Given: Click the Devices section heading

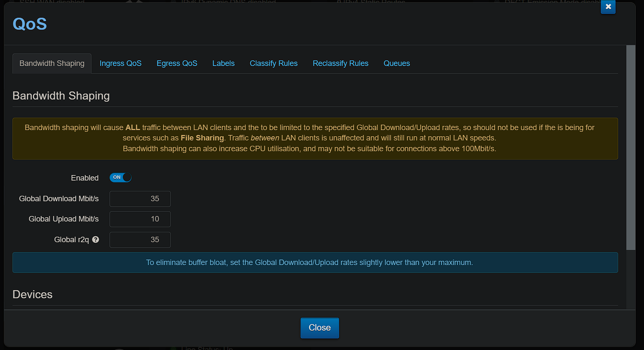Looking at the screenshot, I should click(x=32, y=294).
